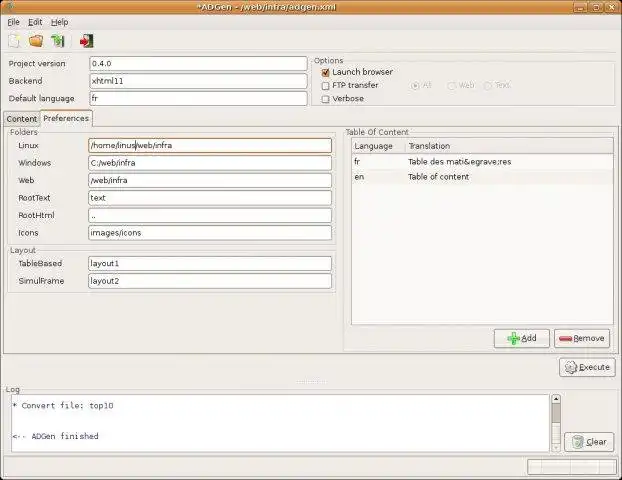The image size is (622, 480).
Task: Click the Default language field
Action: click(x=198, y=98)
